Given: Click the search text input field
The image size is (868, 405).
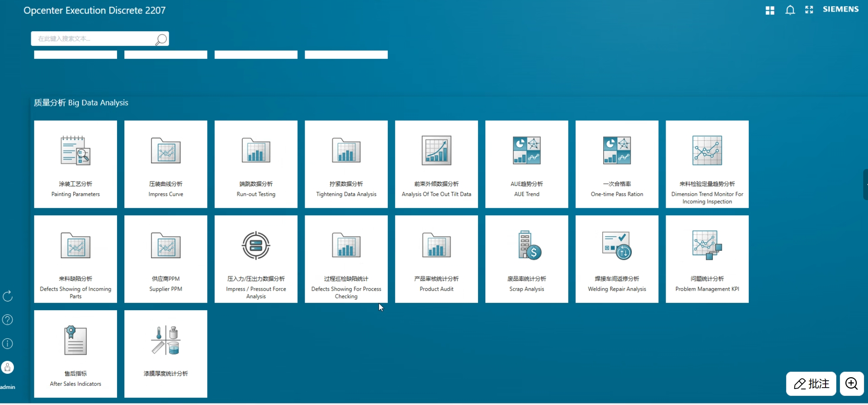Looking at the screenshot, I should click(x=93, y=39).
